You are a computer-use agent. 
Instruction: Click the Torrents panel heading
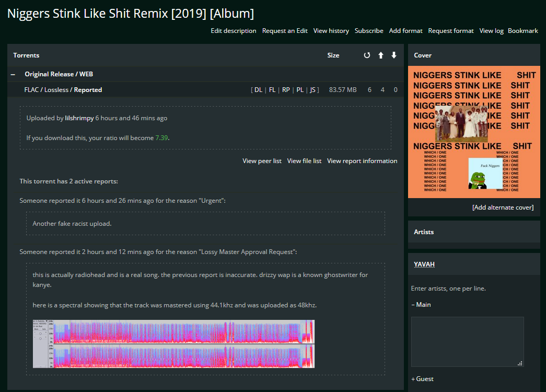[26, 55]
